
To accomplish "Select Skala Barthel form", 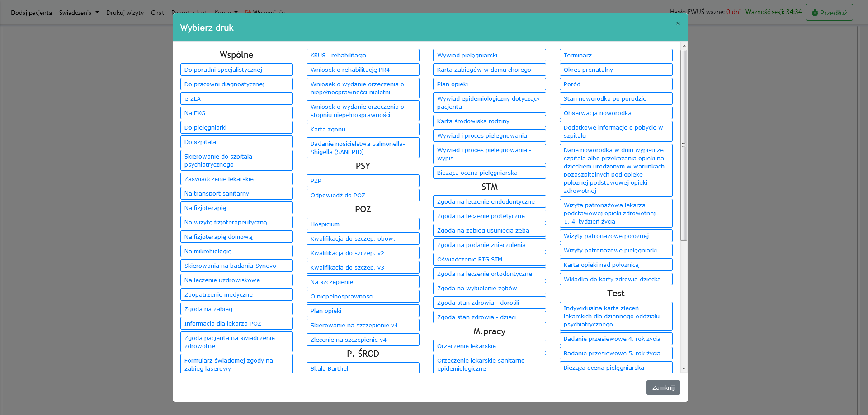I will [363, 368].
